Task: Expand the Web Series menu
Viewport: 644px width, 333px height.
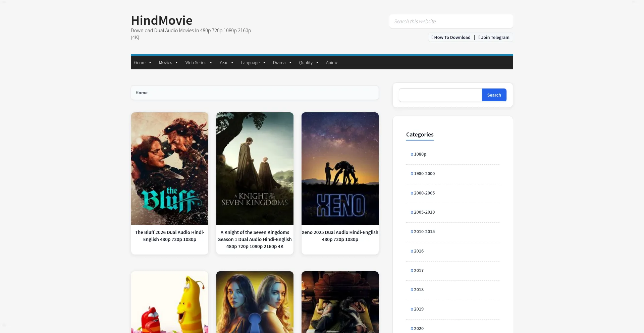Action: click(x=199, y=62)
